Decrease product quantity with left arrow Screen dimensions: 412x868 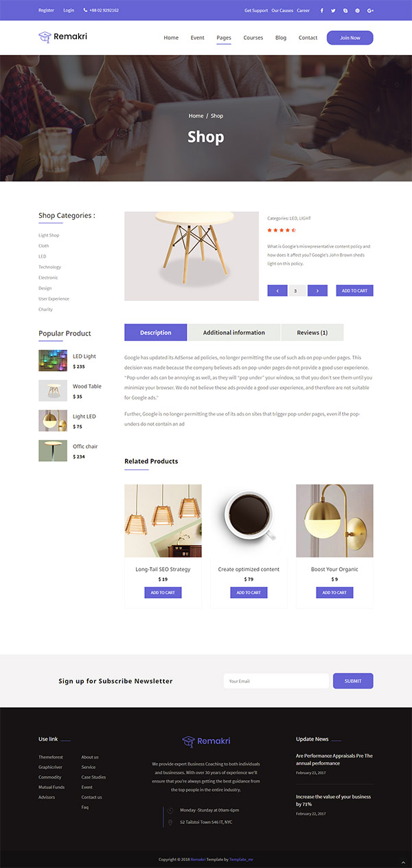[x=277, y=291]
